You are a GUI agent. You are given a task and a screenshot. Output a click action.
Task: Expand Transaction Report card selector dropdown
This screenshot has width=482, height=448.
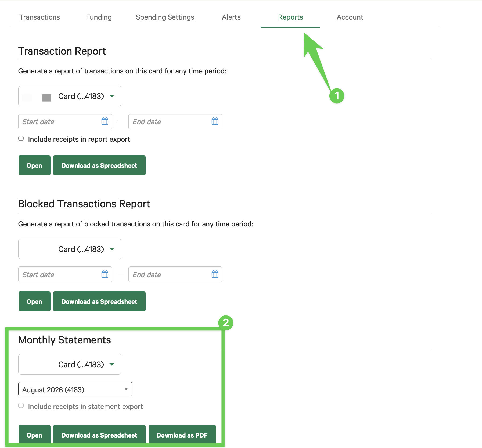(x=70, y=96)
